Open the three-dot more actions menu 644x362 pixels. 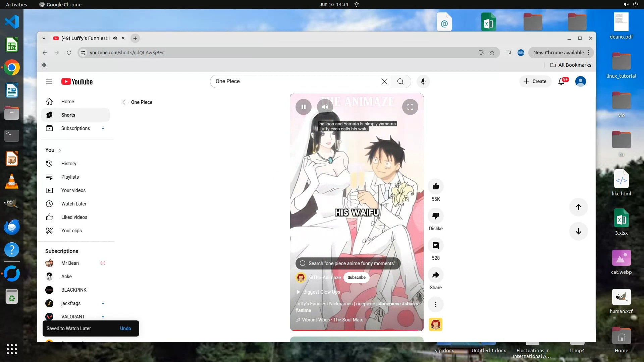pos(436,304)
